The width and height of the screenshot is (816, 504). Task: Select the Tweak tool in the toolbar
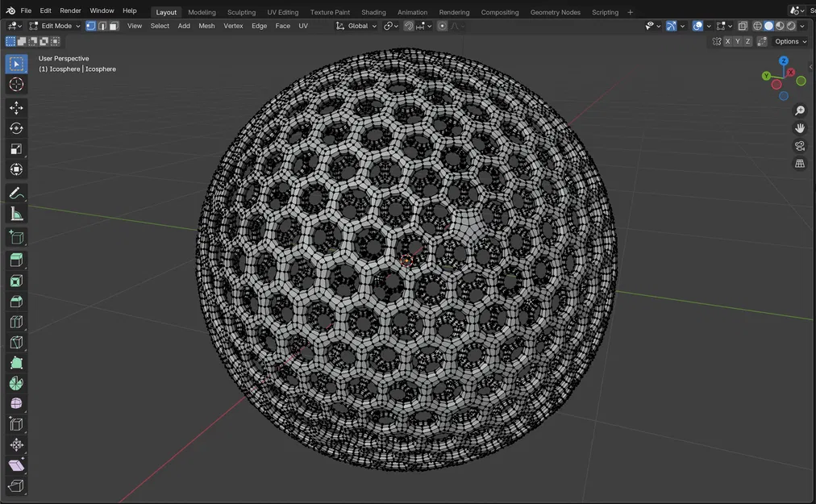(16, 63)
